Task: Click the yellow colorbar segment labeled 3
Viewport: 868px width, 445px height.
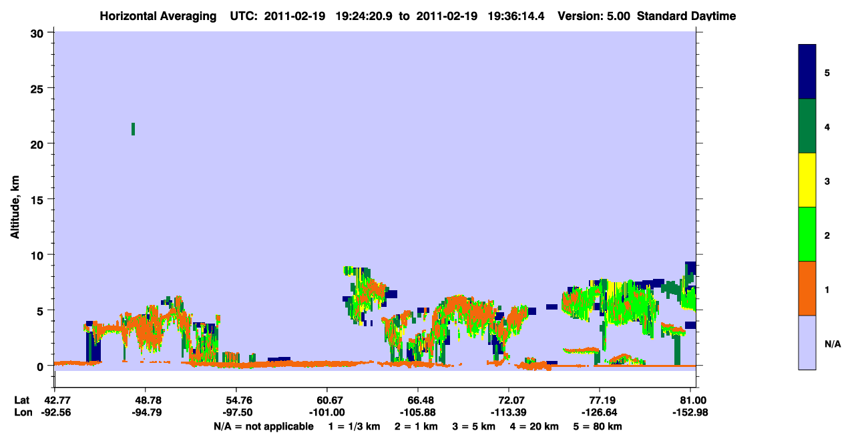Action: tap(807, 180)
